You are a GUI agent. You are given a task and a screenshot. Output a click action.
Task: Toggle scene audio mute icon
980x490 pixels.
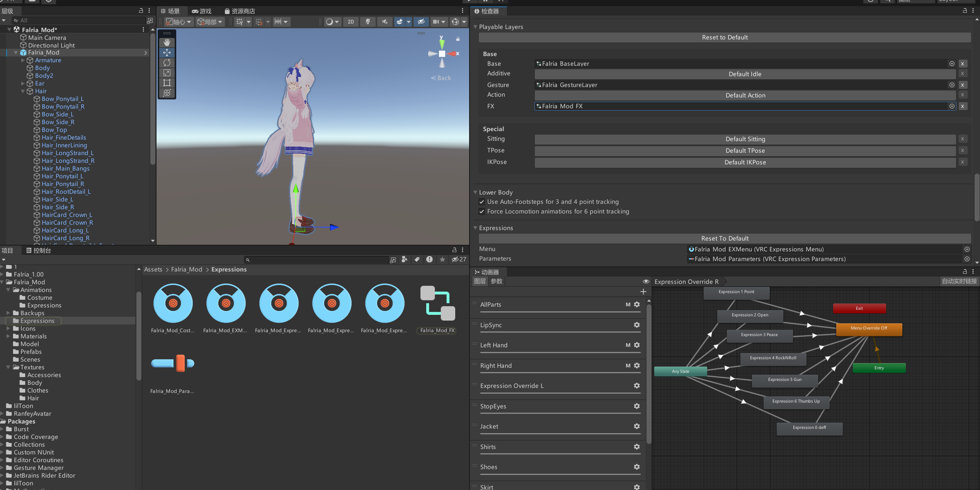(x=385, y=22)
